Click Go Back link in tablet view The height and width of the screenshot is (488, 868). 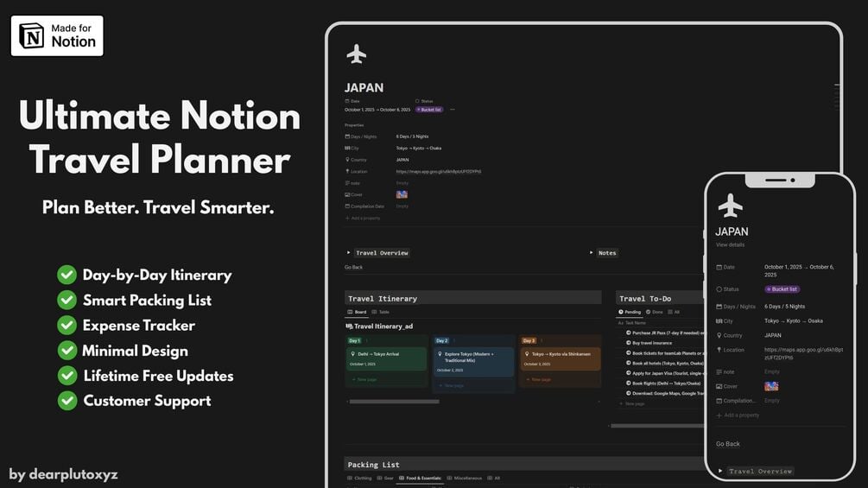point(353,267)
